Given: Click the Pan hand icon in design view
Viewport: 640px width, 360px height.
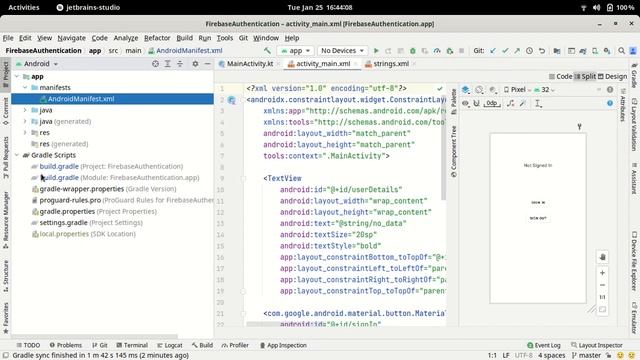Looking at the screenshot, I should [602, 257].
